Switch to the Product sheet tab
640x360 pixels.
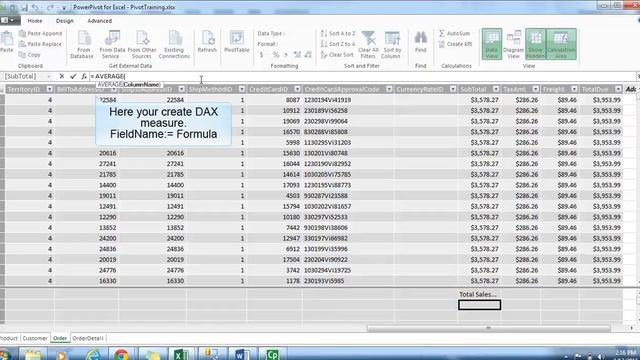9,338
